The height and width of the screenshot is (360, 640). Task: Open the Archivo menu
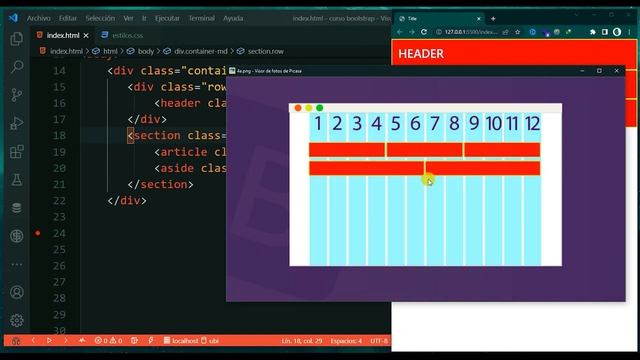pos(39,18)
